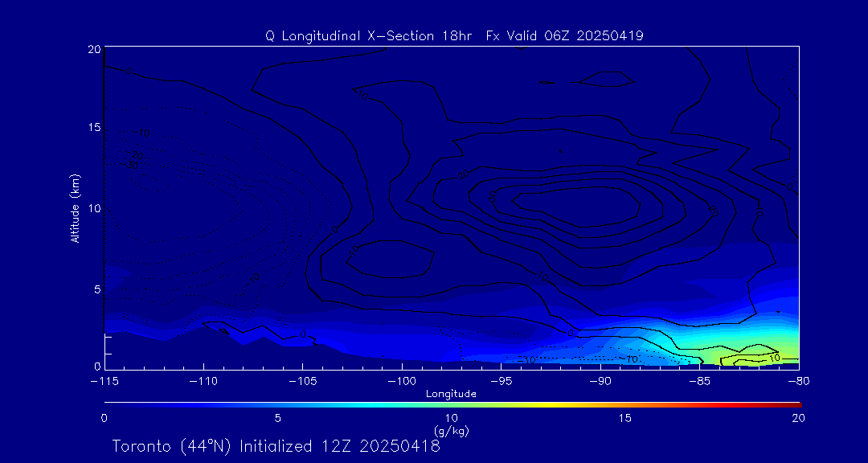Click the altitude axis tick label "20"
868x463 pixels.
93,49
